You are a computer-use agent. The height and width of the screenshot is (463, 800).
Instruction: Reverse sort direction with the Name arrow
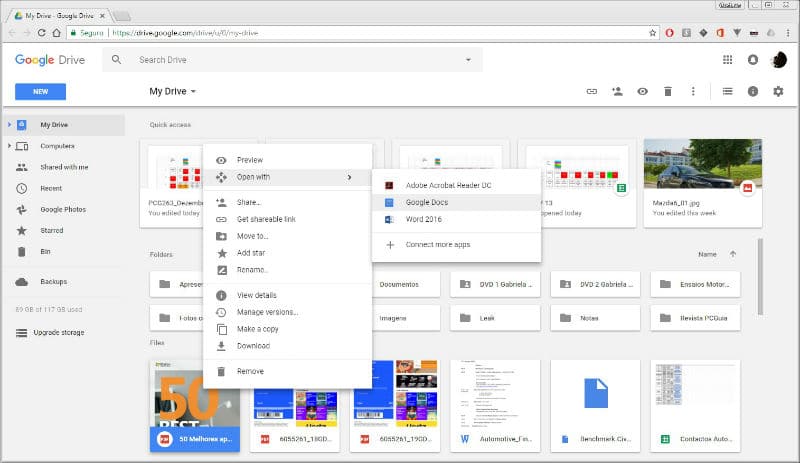(732, 254)
